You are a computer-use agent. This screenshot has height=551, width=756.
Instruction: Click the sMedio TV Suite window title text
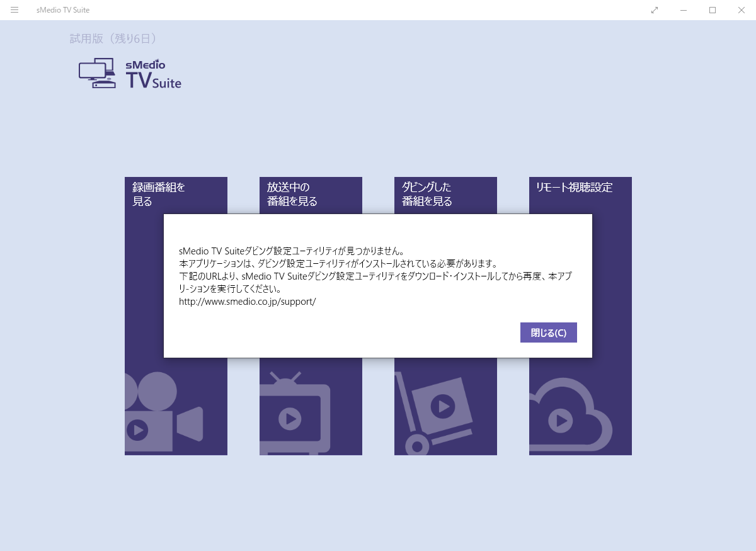[x=63, y=10]
